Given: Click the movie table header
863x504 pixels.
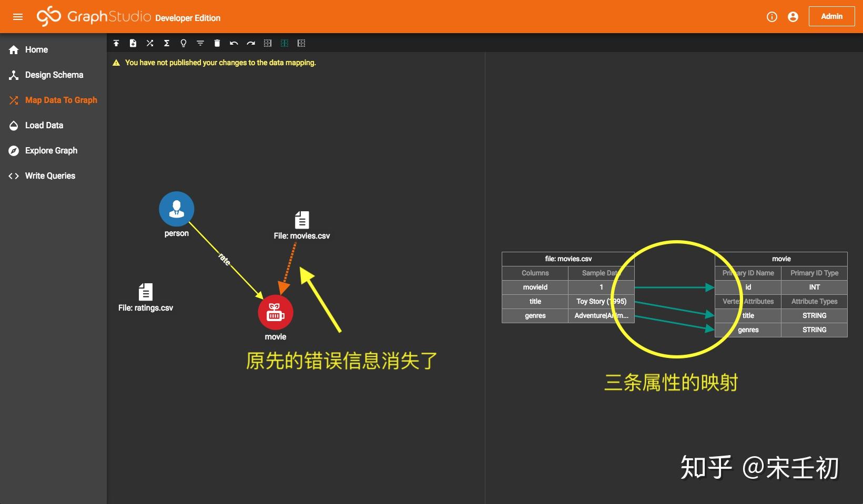Looking at the screenshot, I should (781, 259).
